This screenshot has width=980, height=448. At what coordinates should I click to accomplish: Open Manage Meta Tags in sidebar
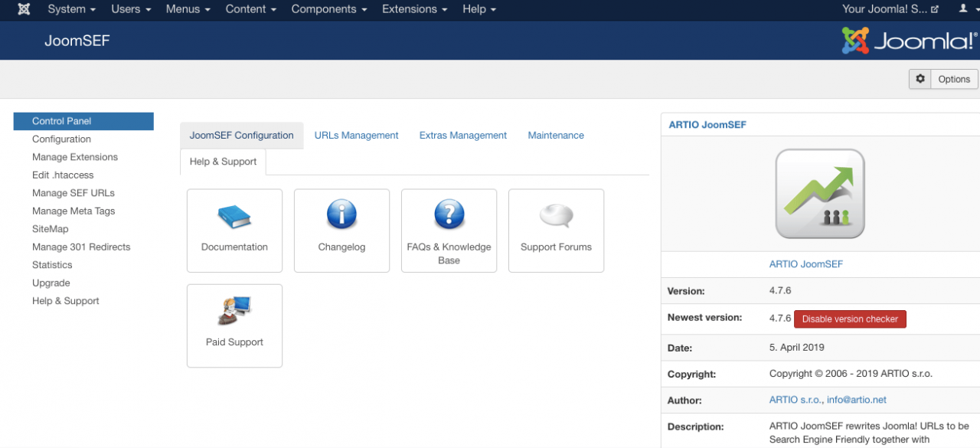coord(73,211)
